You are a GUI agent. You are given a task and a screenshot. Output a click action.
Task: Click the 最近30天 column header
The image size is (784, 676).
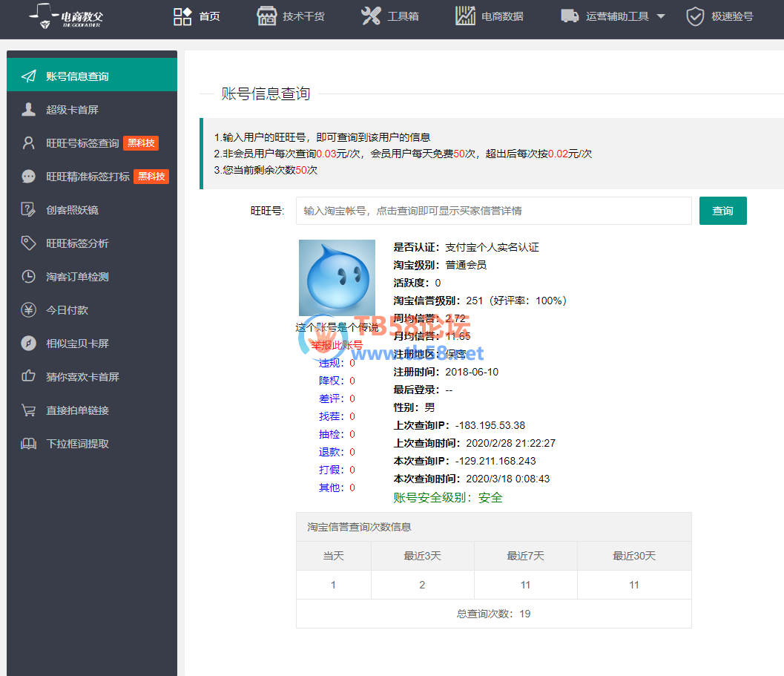coord(634,556)
